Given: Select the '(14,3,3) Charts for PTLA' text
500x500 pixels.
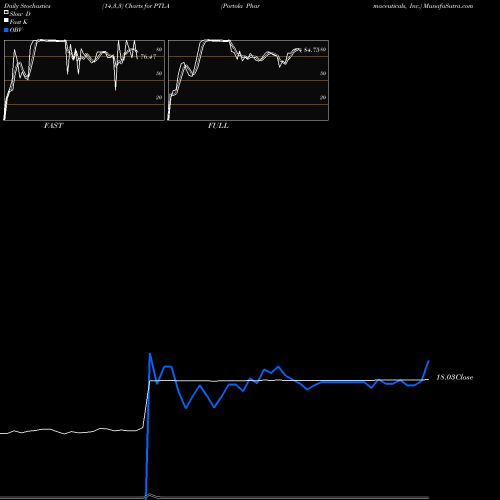Looking at the screenshot, I should point(136,6).
